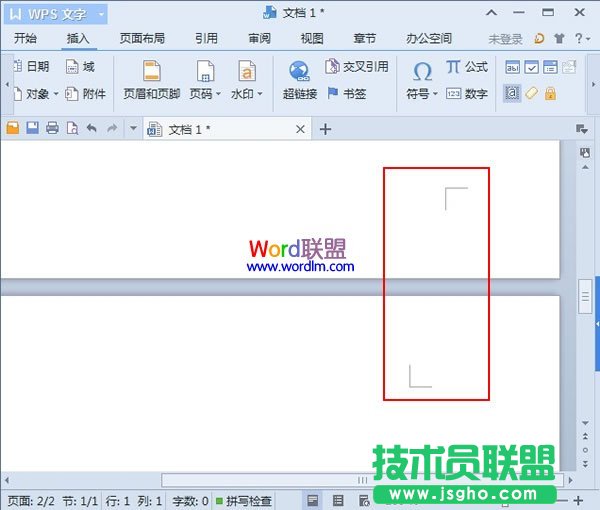Toggle form field shading icon
This screenshot has height=510, width=600.
point(512,93)
